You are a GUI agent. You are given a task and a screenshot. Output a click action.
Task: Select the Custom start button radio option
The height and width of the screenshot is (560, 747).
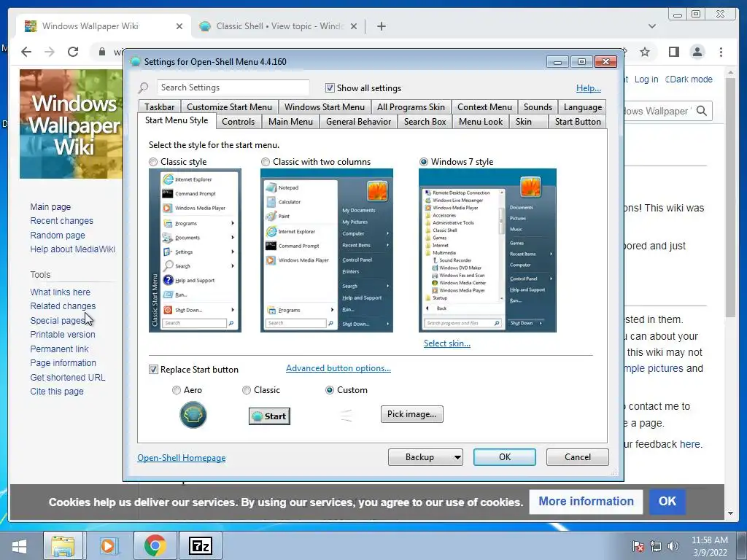(329, 390)
